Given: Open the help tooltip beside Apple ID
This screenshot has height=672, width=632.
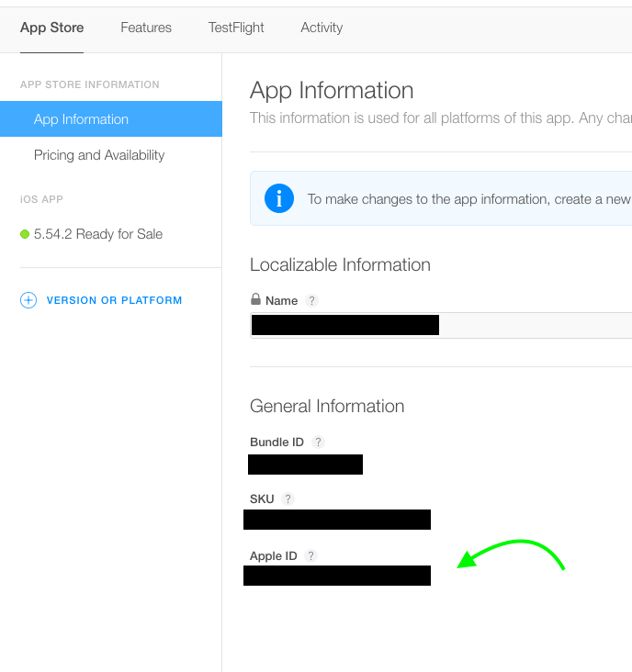Looking at the screenshot, I should pyautogui.click(x=310, y=555).
